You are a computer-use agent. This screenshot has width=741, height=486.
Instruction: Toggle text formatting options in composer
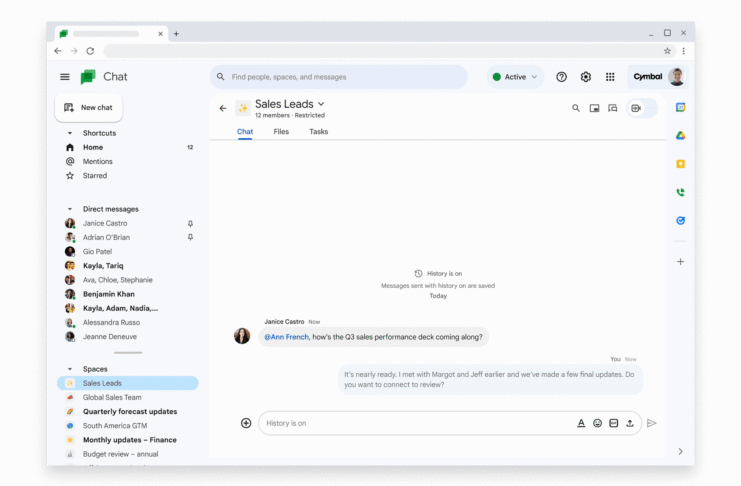(x=581, y=423)
